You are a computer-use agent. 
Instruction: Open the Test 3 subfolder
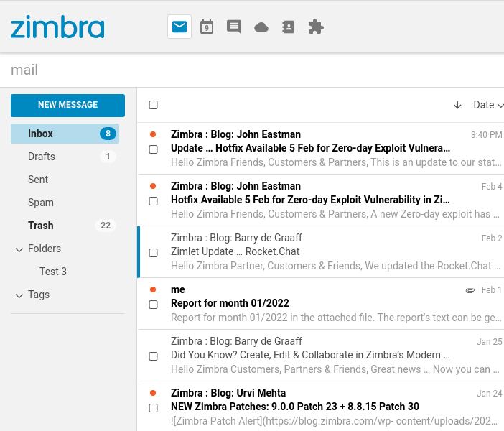coord(53,272)
